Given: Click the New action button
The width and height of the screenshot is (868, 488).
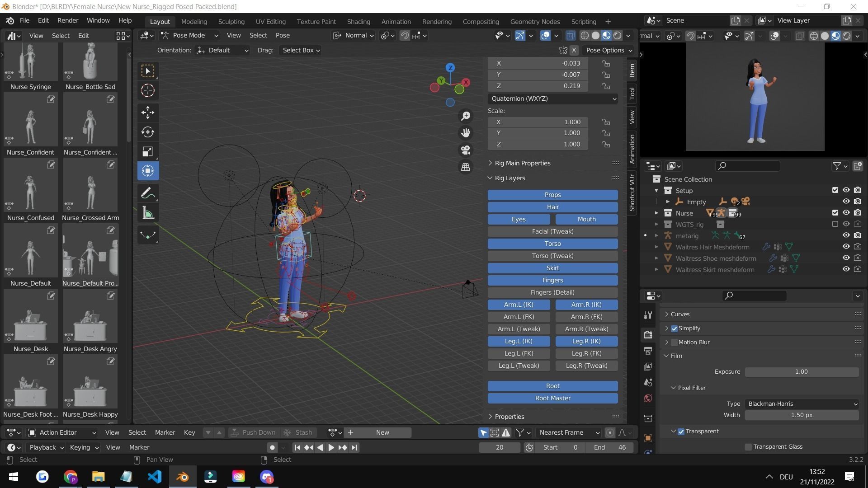Looking at the screenshot, I should tap(382, 432).
